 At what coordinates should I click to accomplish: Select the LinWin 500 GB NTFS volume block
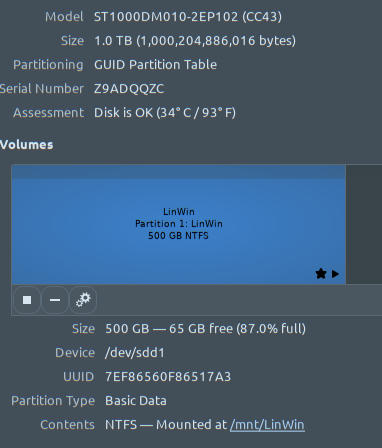(179, 224)
